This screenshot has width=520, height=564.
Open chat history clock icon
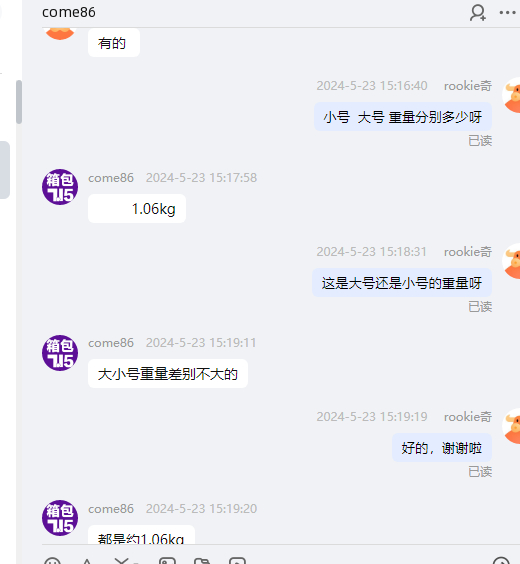tap(501, 560)
